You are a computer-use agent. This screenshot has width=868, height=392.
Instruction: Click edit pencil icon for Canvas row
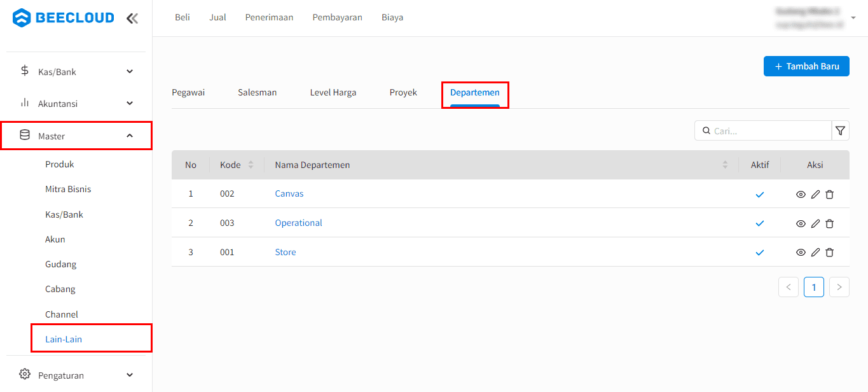815,195
